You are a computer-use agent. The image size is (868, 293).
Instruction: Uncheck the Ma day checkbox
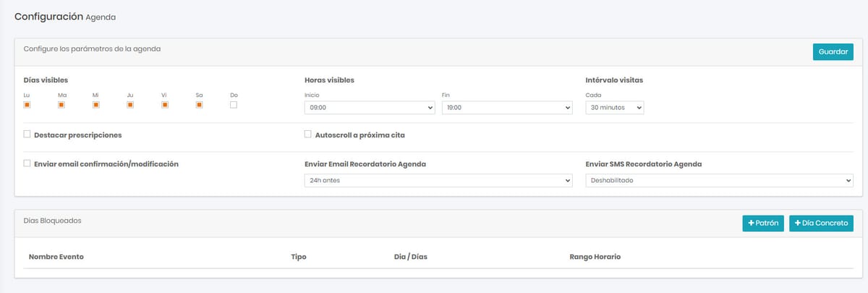point(61,105)
